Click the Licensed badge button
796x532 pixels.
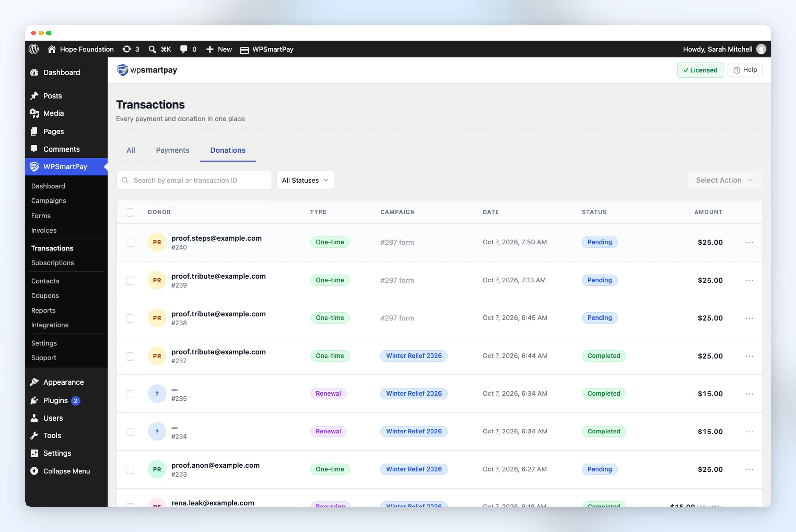pyautogui.click(x=700, y=70)
